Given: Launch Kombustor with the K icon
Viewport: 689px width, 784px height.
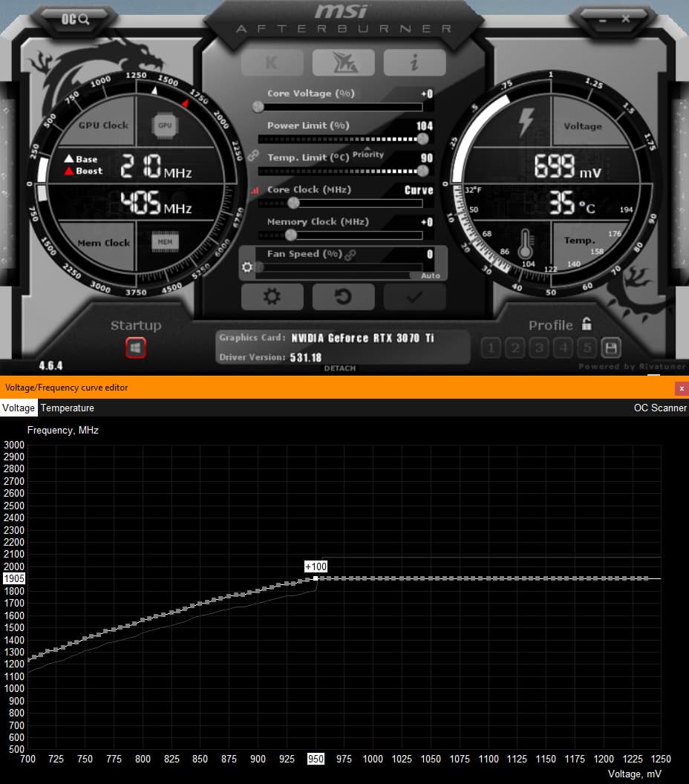Looking at the screenshot, I should pos(272,62).
